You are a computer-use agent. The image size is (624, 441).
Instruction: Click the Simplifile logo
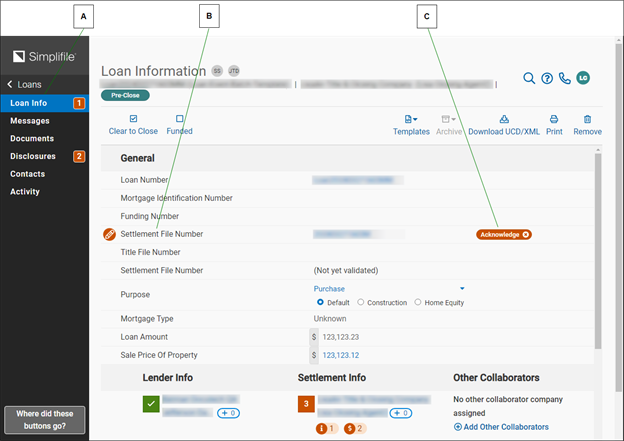(x=44, y=57)
